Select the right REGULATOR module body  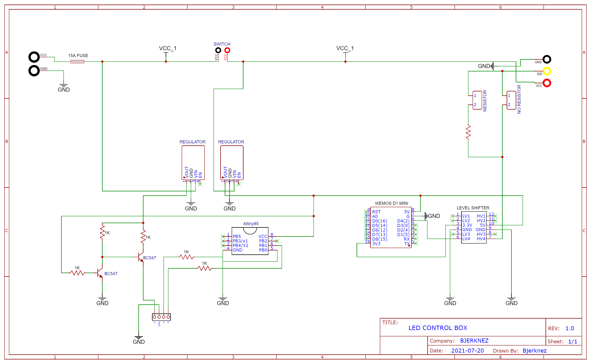[x=232, y=163]
